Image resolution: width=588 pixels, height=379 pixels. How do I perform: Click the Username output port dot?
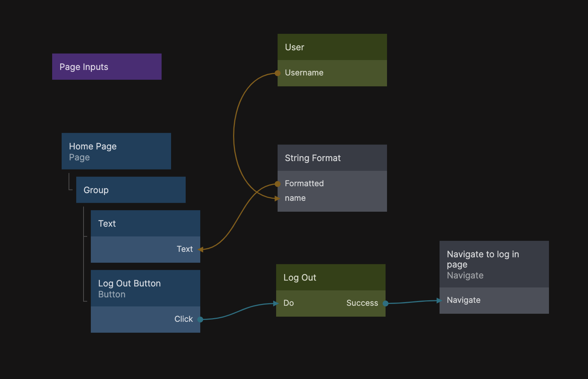(278, 73)
